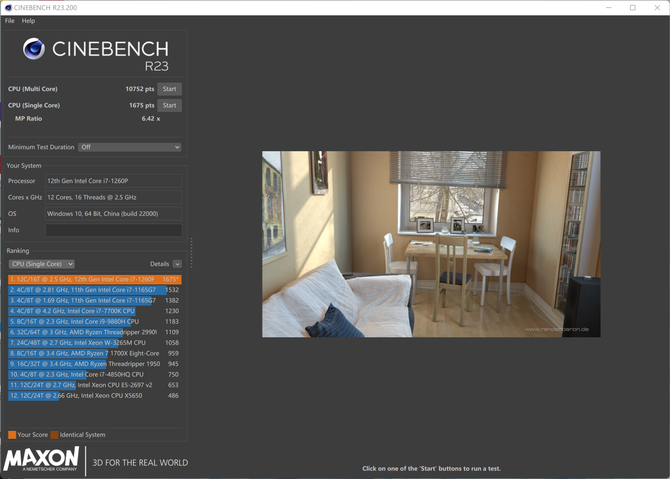Viewport: 670px width, 479px height.
Task: Close the Cinebench window
Action: coord(657,7)
